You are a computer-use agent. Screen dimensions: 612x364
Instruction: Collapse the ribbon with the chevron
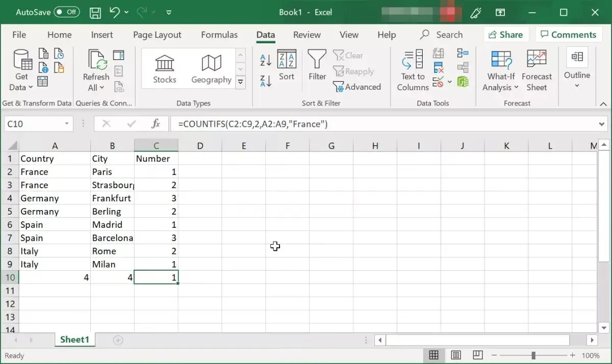click(x=603, y=103)
